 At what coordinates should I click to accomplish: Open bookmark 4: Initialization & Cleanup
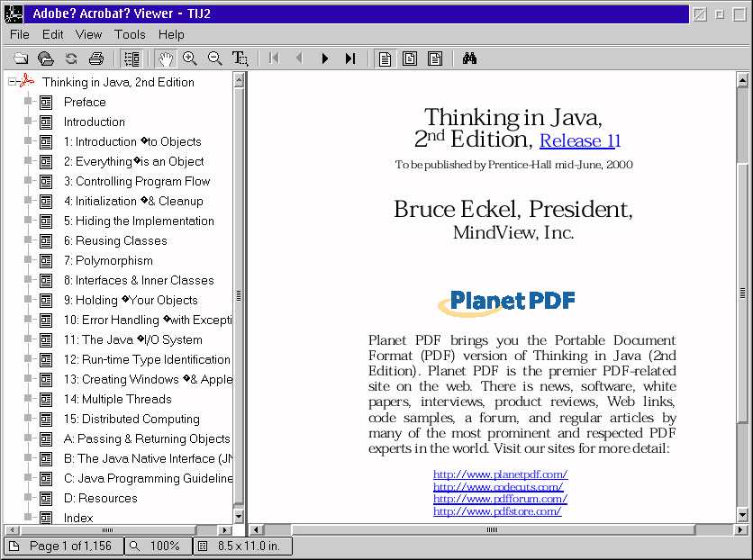tap(133, 201)
